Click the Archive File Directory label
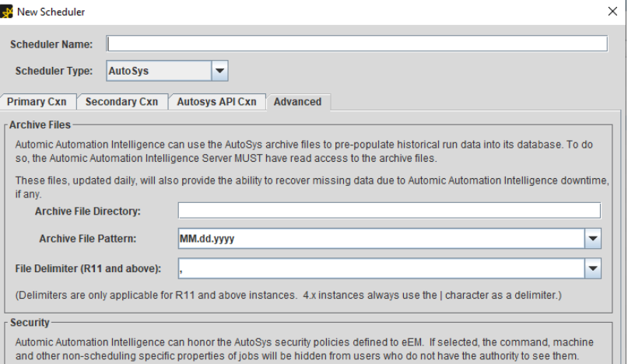This screenshot has height=364, width=635. pyautogui.click(x=93, y=210)
